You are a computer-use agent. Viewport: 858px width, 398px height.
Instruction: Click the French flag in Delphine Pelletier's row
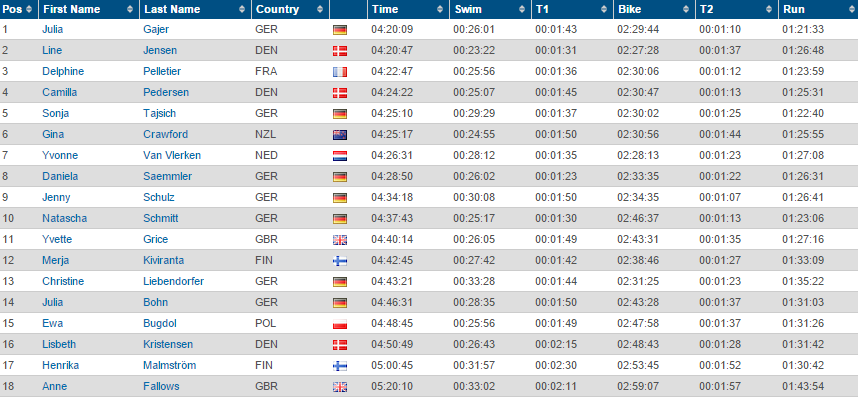(340, 72)
